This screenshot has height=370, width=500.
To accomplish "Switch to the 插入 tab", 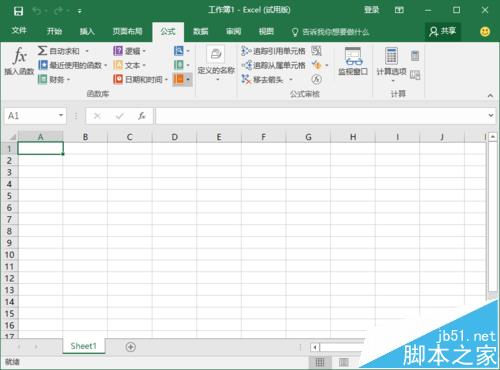I will click(87, 31).
